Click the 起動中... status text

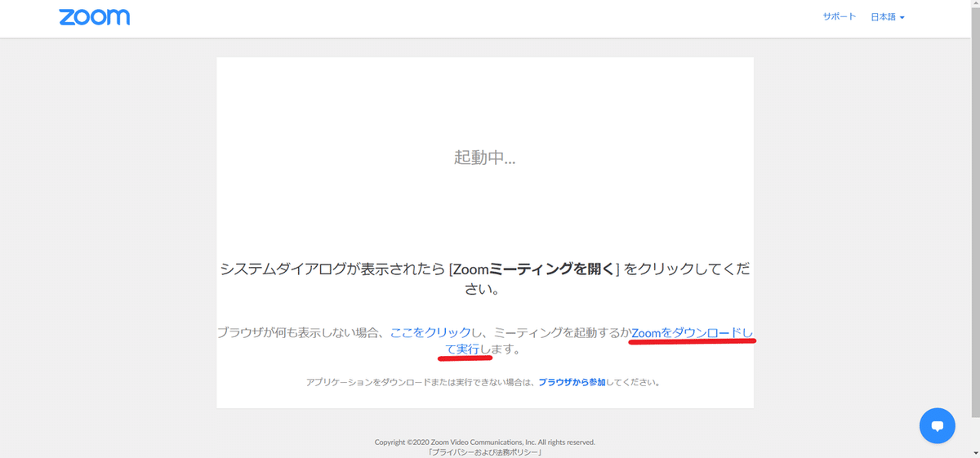(x=485, y=158)
